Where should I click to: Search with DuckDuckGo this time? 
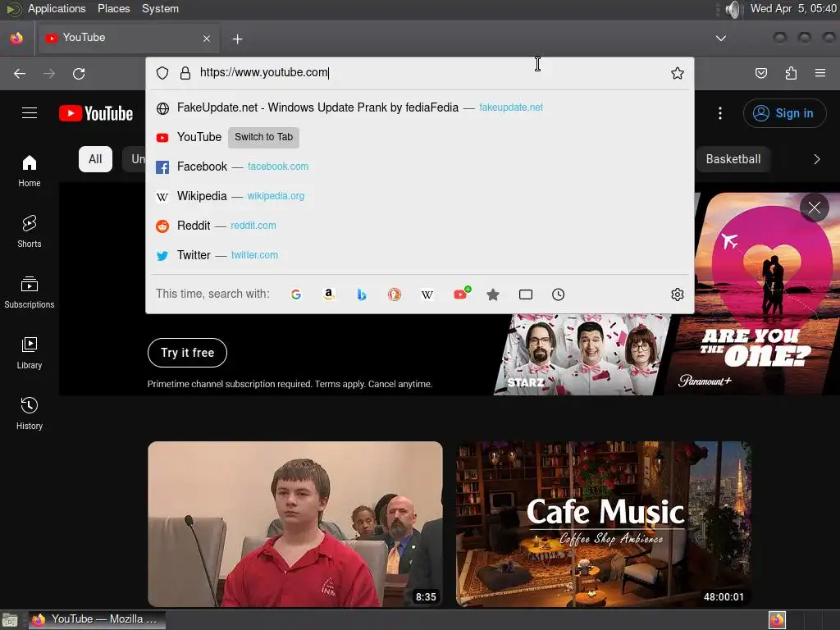coord(395,294)
